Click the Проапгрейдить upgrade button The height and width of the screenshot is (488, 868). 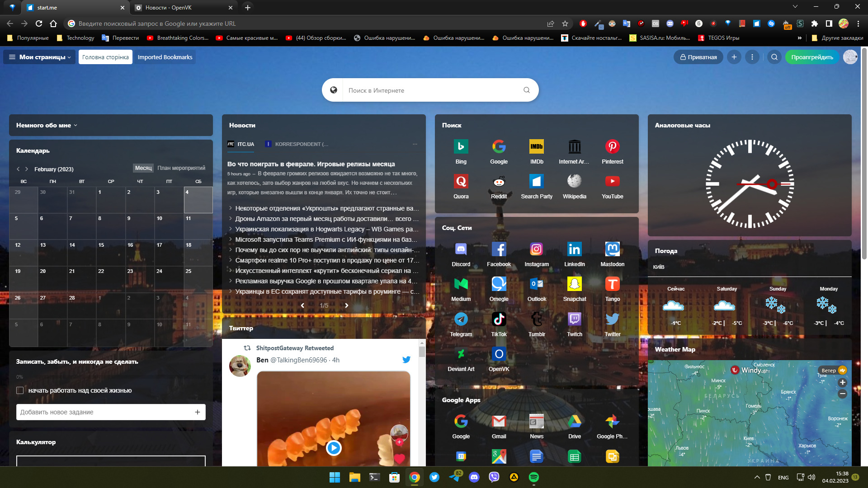click(811, 57)
